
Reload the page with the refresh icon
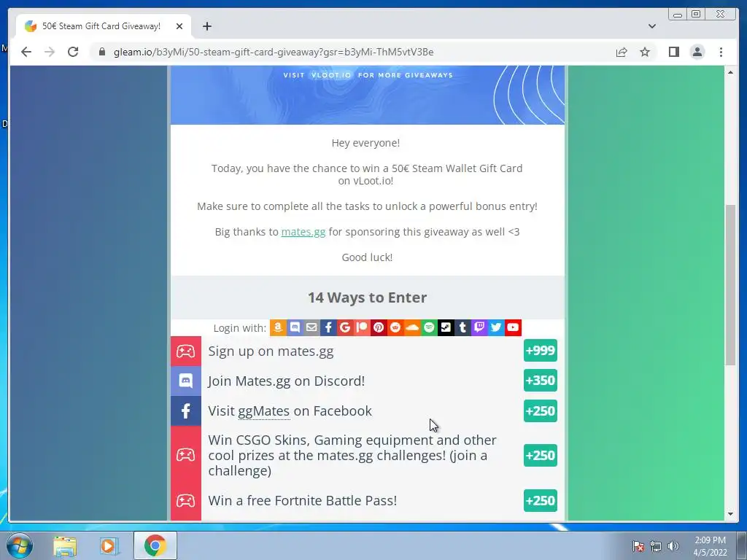[x=73, y=52]
